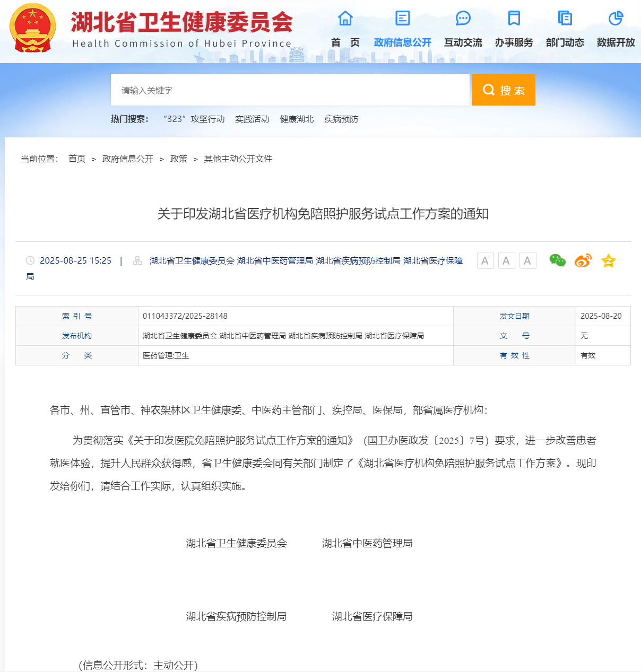Open 政策 breadcrumb link

pyautogui.click(x=179, y=159)
